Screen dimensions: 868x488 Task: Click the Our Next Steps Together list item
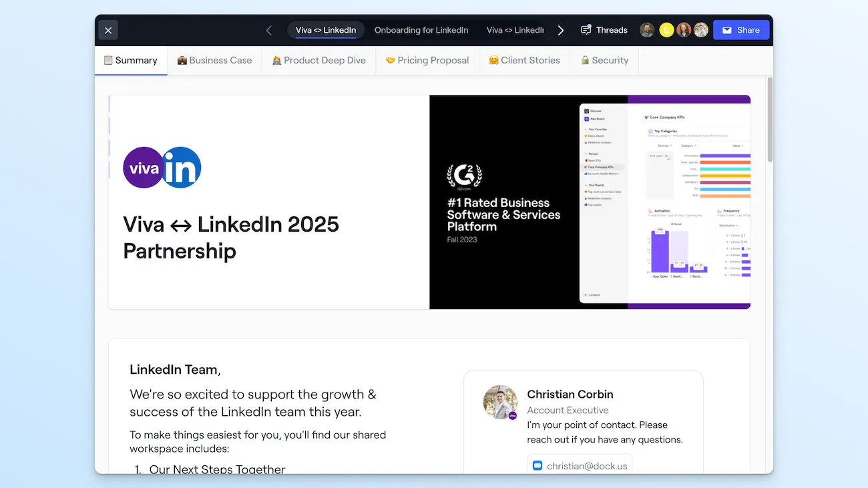pos(217,469)
